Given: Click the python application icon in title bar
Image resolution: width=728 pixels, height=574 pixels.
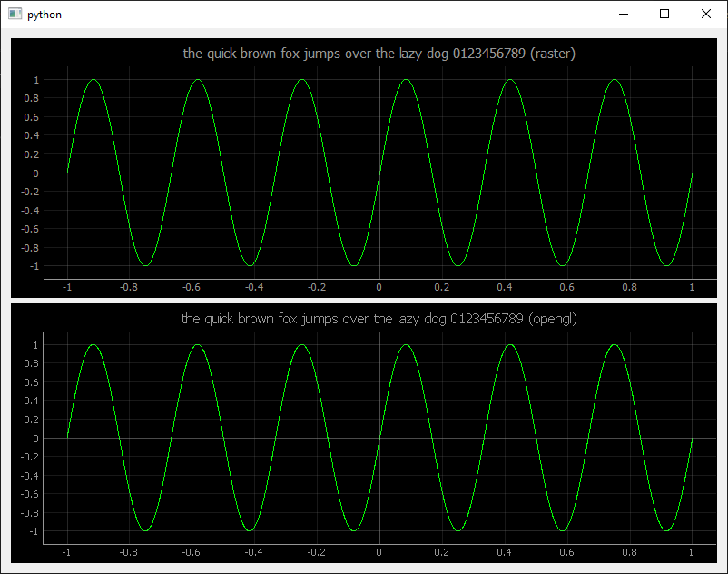Looking at the screenshot, I should click(x=14, y=14).
